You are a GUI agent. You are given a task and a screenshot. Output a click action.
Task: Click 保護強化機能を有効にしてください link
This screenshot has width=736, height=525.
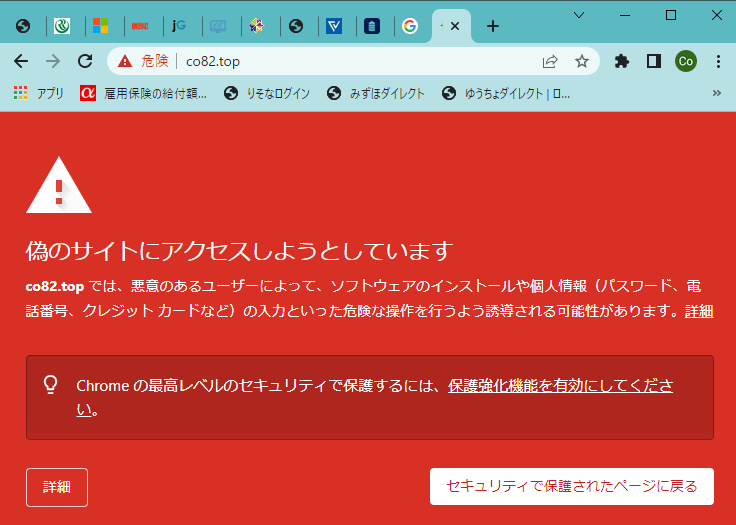560,386
